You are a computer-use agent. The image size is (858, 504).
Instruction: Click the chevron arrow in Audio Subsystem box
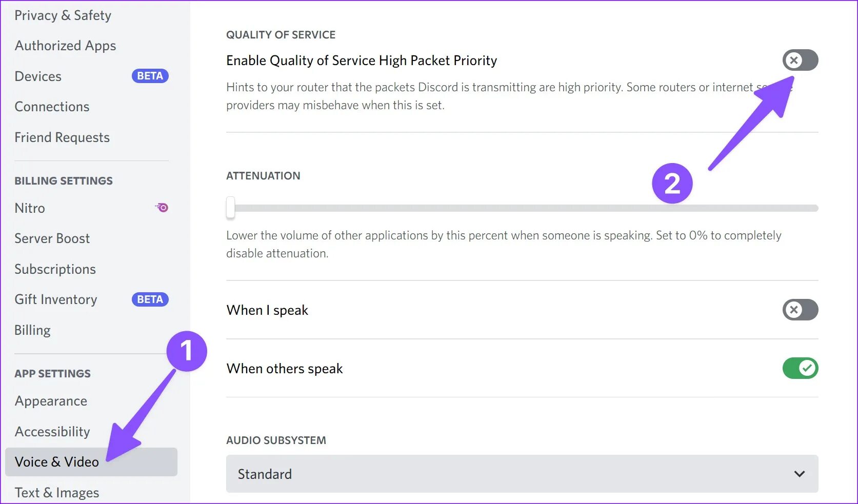point(799,474)
